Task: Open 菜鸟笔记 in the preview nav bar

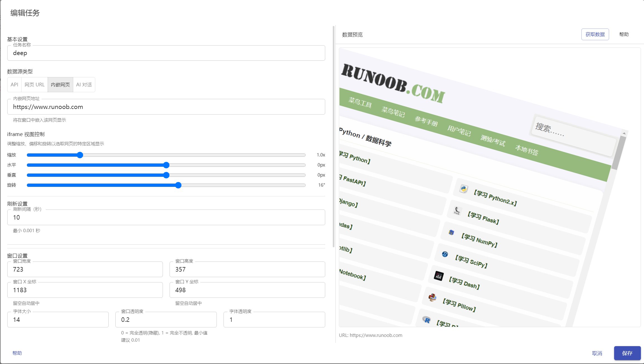Action: click(393, 111)
